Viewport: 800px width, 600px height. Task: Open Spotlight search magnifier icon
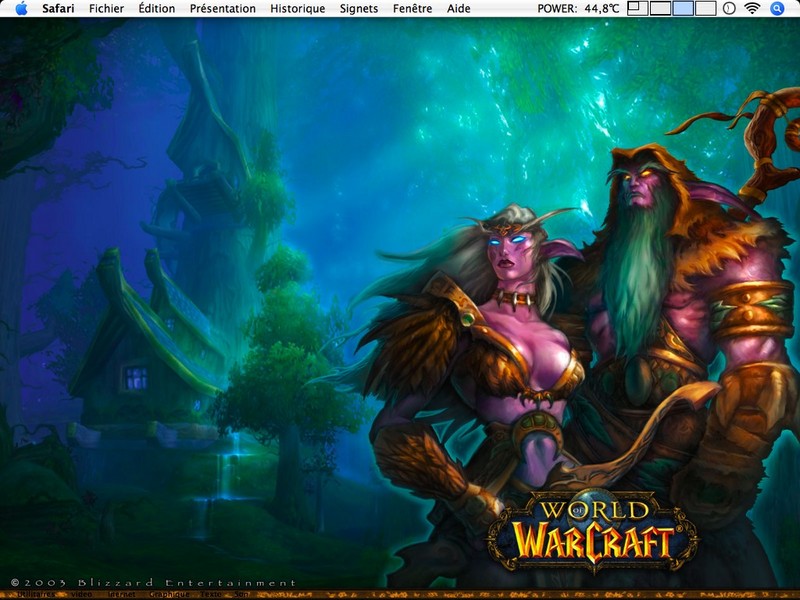click(x=777, y=8)
